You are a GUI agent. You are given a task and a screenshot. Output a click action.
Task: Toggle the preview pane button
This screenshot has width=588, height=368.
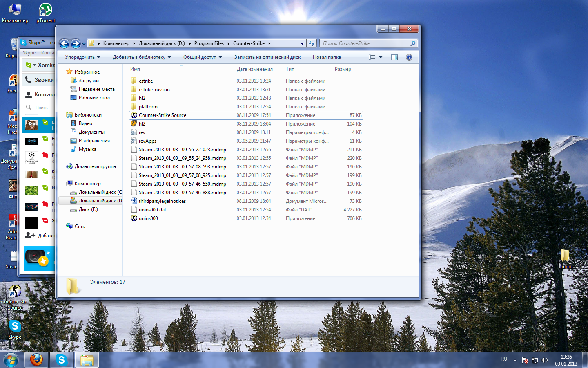pyautogui.click(x=394, y=57)
